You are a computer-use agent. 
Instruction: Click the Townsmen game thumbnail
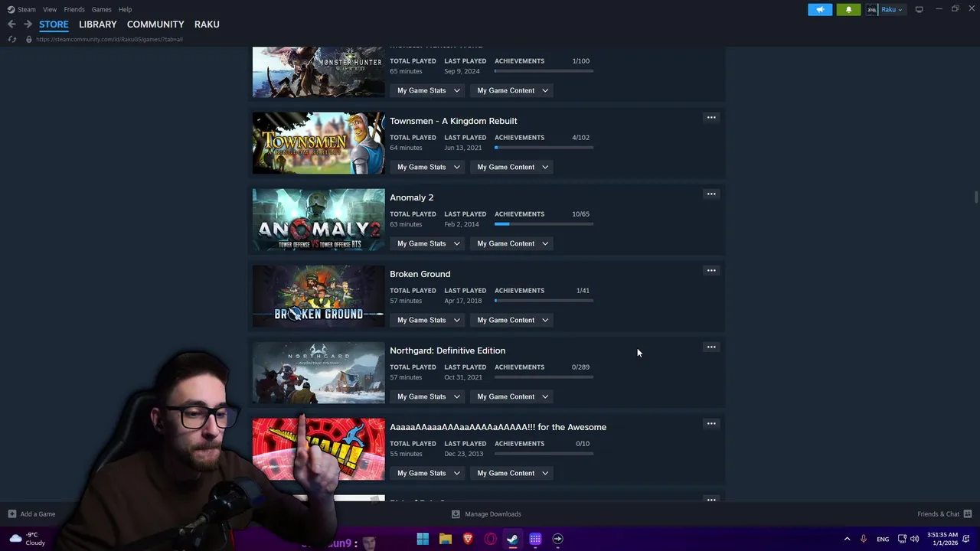[318, 143]
